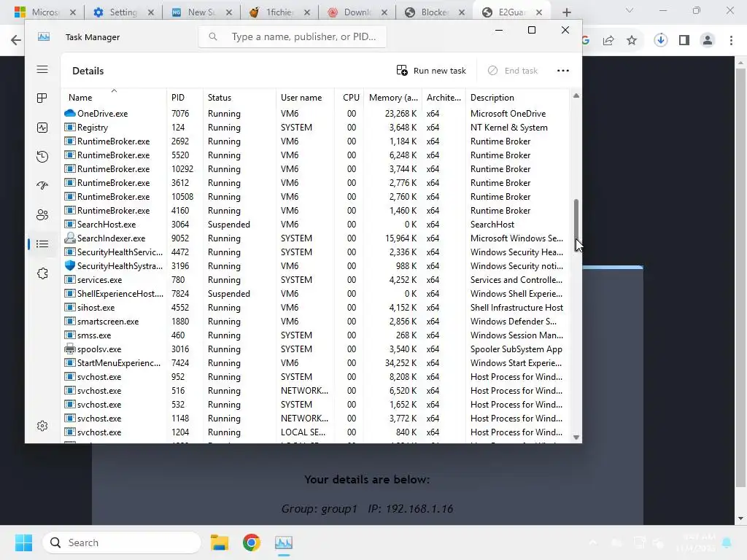
Task: Select the smartscreen.exe process
Action: point(316,321)
